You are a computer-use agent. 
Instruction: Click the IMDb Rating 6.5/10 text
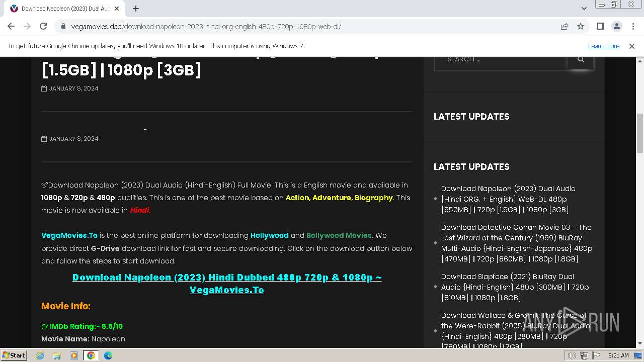(82, 326)
